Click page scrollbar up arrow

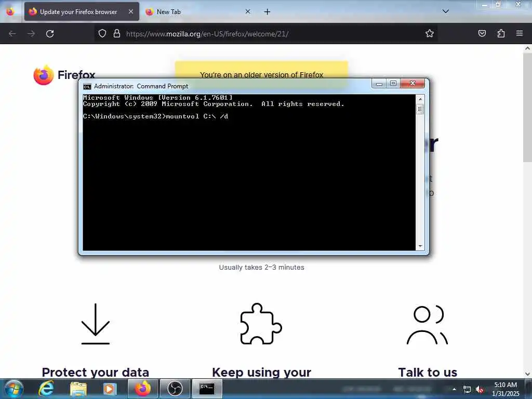528,48
